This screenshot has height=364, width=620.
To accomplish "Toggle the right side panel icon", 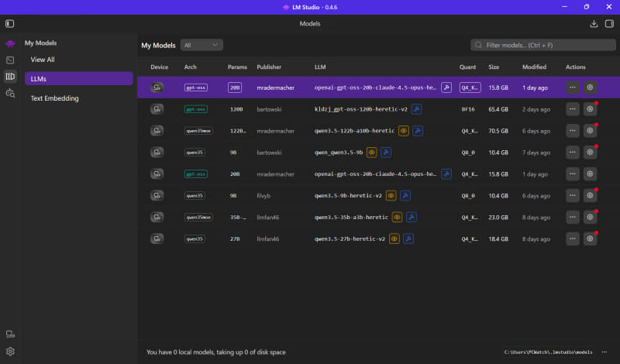I will pos(609,24).
